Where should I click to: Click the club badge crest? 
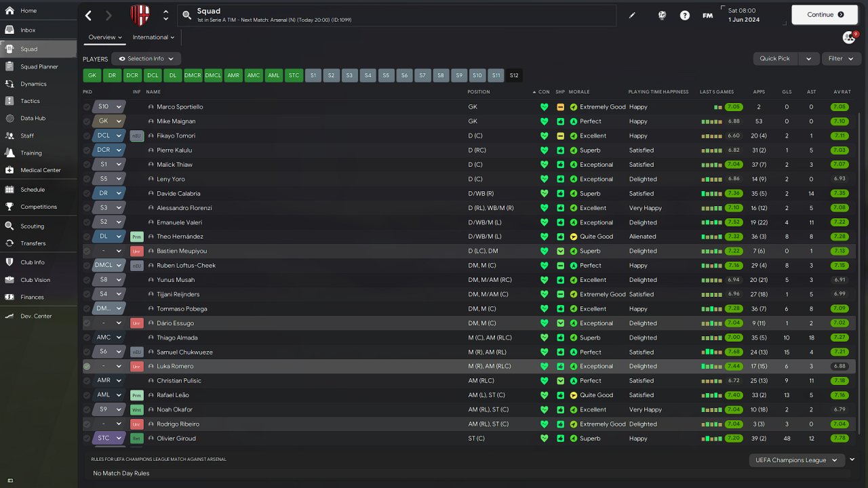click(x=140, y=15)
